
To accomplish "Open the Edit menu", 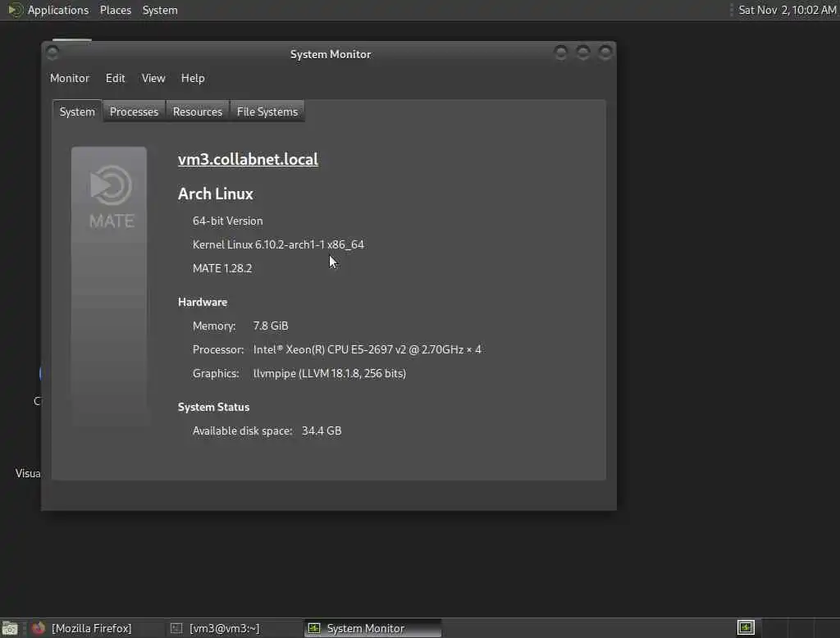I will pyautogui.click(x=115, y=78).
